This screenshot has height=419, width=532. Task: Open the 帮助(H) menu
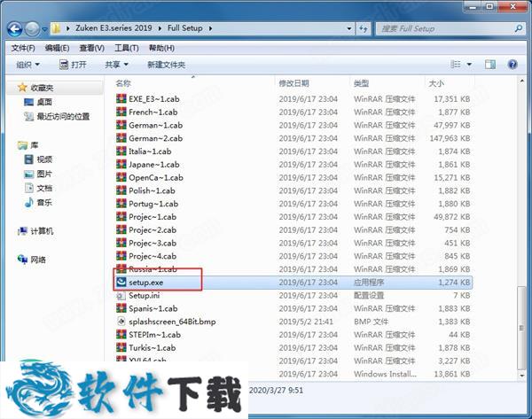(162, 48)
